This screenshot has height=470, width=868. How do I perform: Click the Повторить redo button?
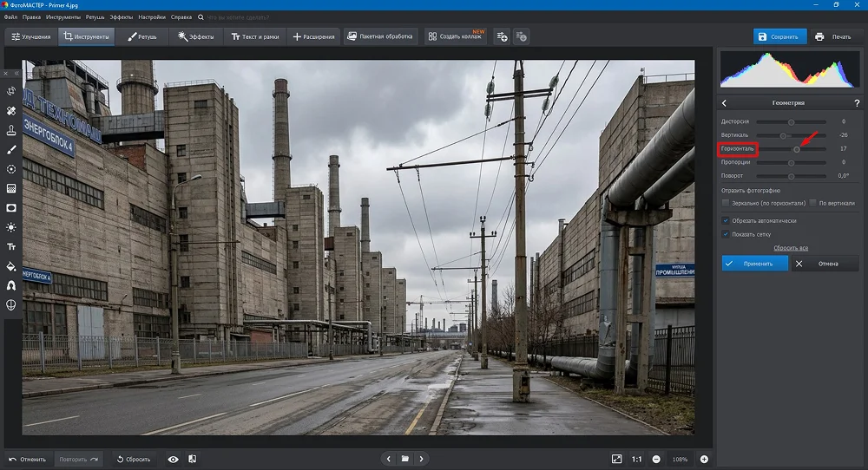79,459
